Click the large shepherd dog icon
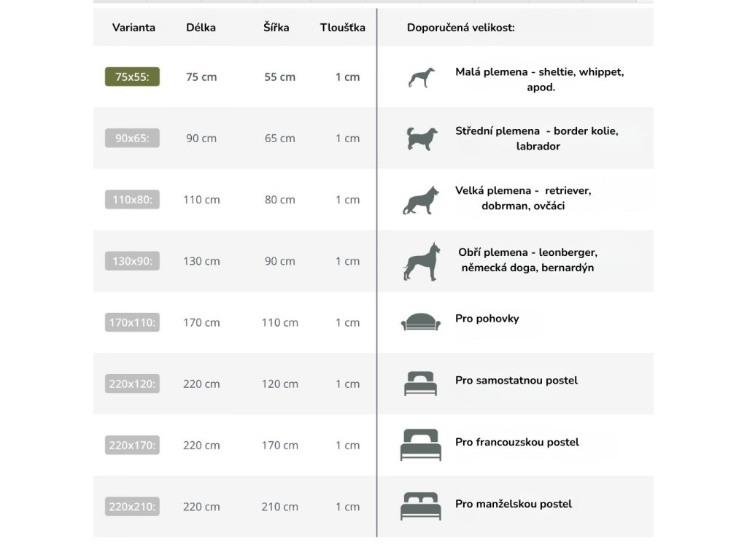This screenshot has height=560, width=747. 421,201
